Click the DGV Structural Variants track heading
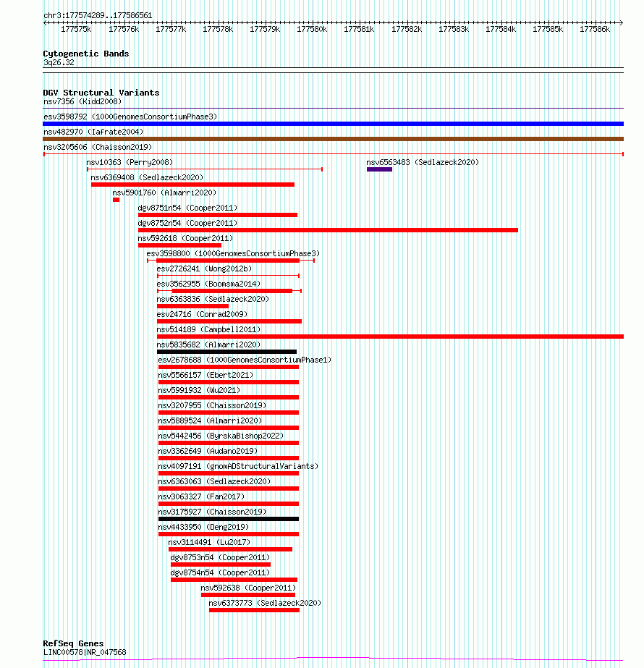This screenshot has width=644, height=668. point(101,93)
